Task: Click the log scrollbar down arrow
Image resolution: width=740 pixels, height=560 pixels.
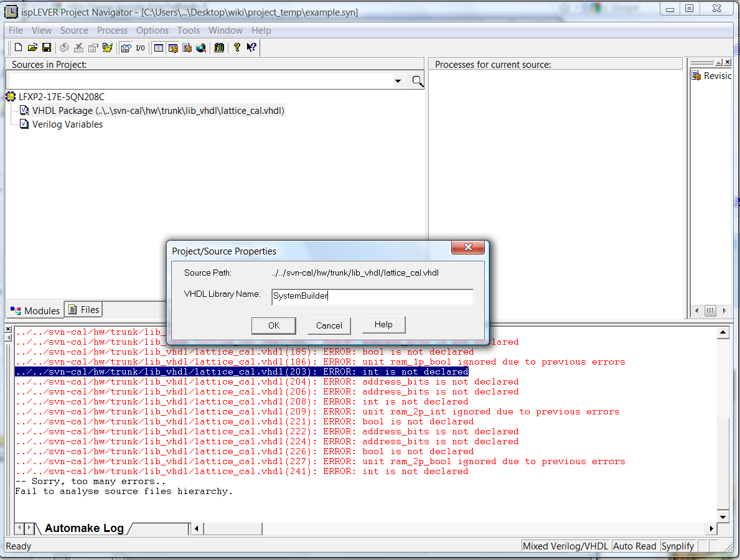Action: [723, 516]
